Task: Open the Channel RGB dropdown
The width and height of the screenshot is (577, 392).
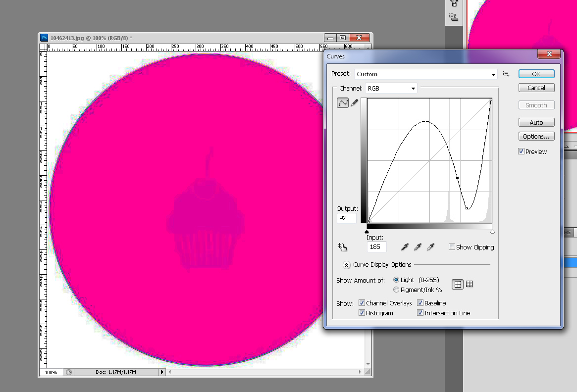Action: 391,88
